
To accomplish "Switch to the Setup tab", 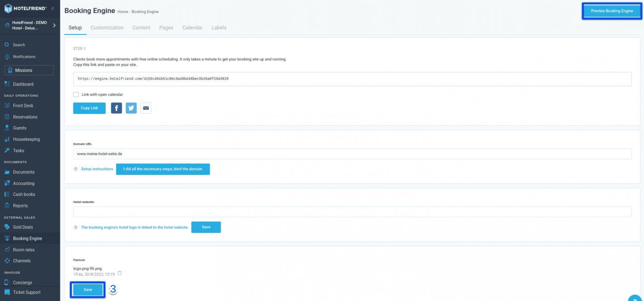I will [x=75, y=28].
